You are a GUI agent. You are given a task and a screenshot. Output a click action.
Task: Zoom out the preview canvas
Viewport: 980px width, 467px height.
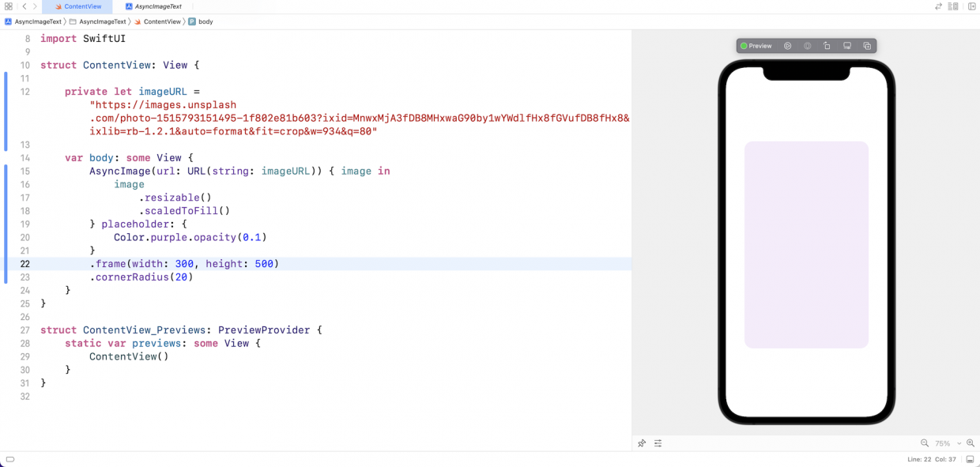point(925,443)
